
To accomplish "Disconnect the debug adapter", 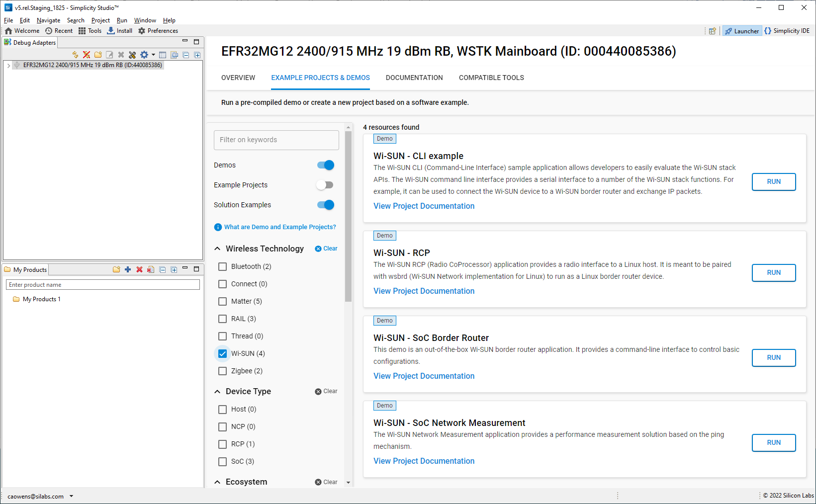I will [x=86, y=55].
